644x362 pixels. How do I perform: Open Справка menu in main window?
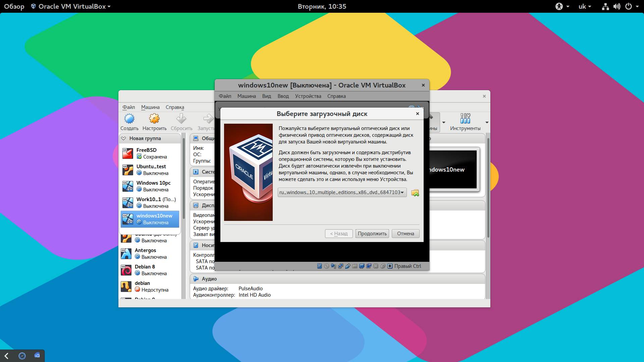click(174, 107)
